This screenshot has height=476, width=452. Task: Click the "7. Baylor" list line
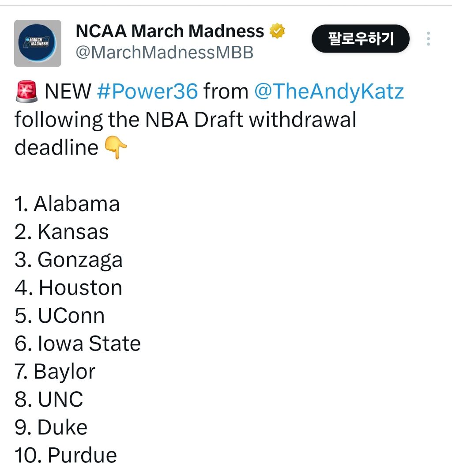pyautogui.click(x=55, y=371)
